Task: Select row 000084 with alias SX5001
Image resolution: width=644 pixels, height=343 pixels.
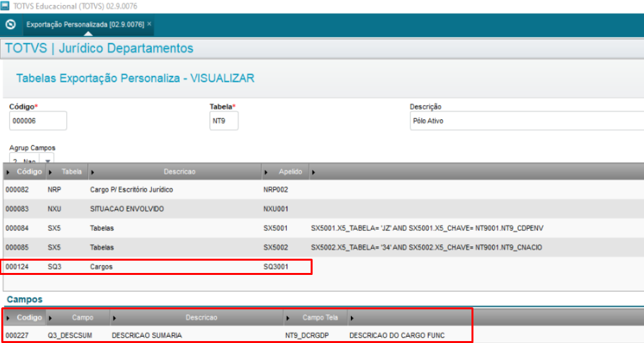Action: (323, 228)
